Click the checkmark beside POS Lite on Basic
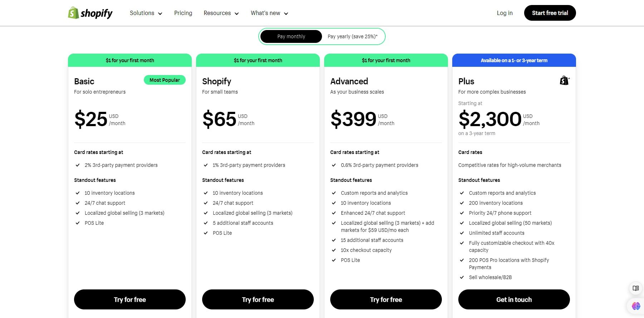The width and height of the screenshot is (644, 318). click(x=78, y=223)
